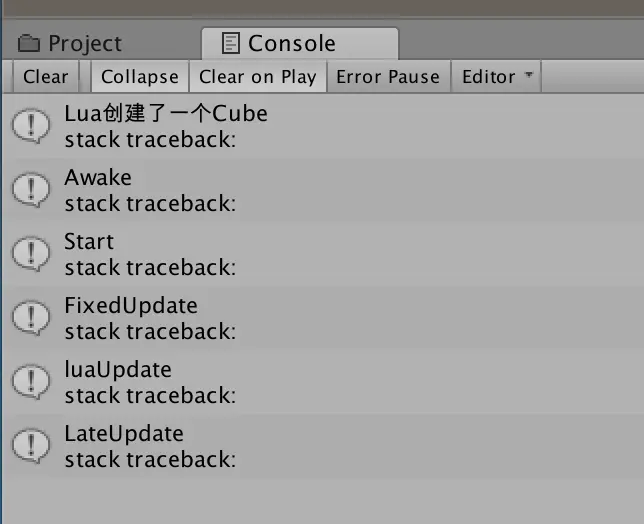Select the Console tab
The width and height of the screenshot is (644, 524).
[x=300, y=43]
